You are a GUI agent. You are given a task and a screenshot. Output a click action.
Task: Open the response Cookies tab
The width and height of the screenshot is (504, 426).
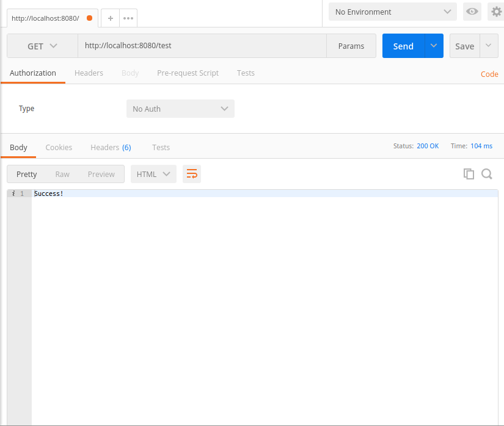59,147
